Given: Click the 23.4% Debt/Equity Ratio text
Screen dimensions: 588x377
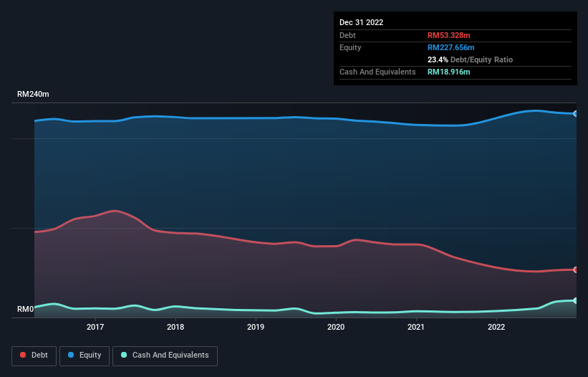Looking at the screenshot, I should (471, 59).
